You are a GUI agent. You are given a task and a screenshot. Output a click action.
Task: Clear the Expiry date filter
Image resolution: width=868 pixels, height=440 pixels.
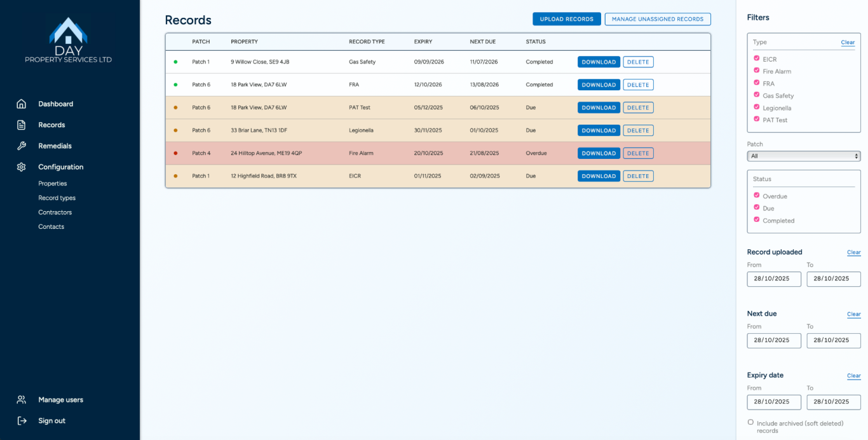pos(853,375)
